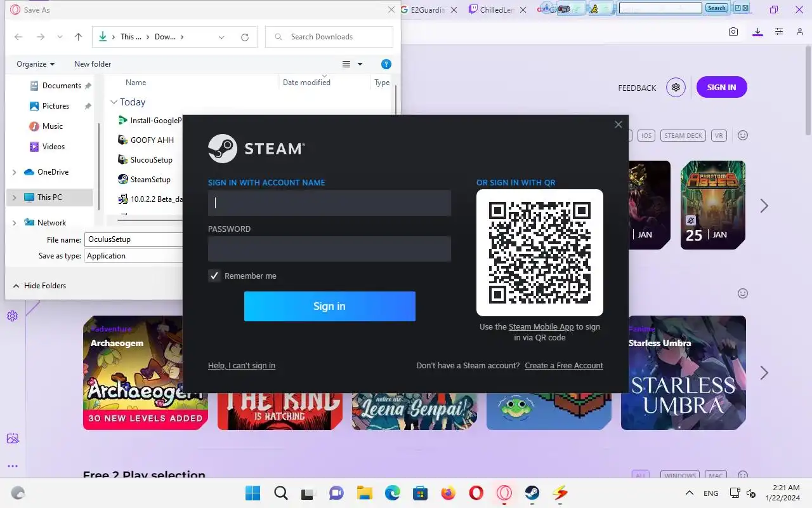Screen dimensions: 812x508
Task: Open the image gallery icon in browser sidebar
Action: tap(12, 438)
